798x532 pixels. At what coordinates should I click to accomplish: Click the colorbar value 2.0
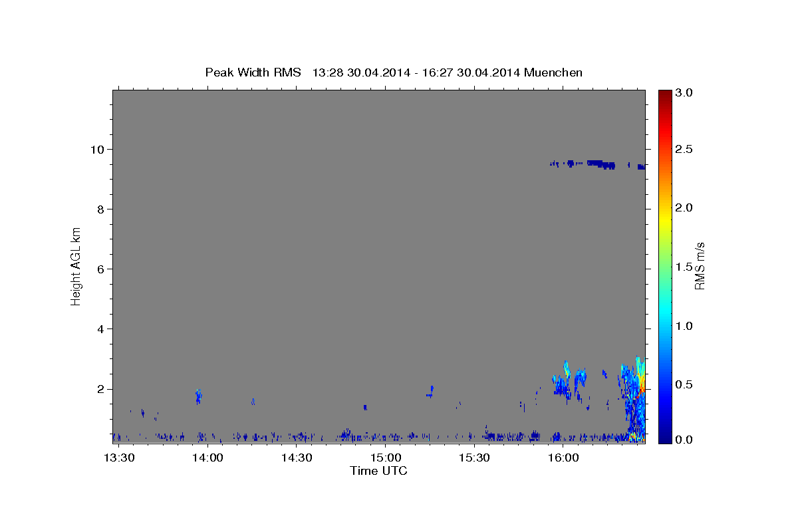[x=684, y=207]
